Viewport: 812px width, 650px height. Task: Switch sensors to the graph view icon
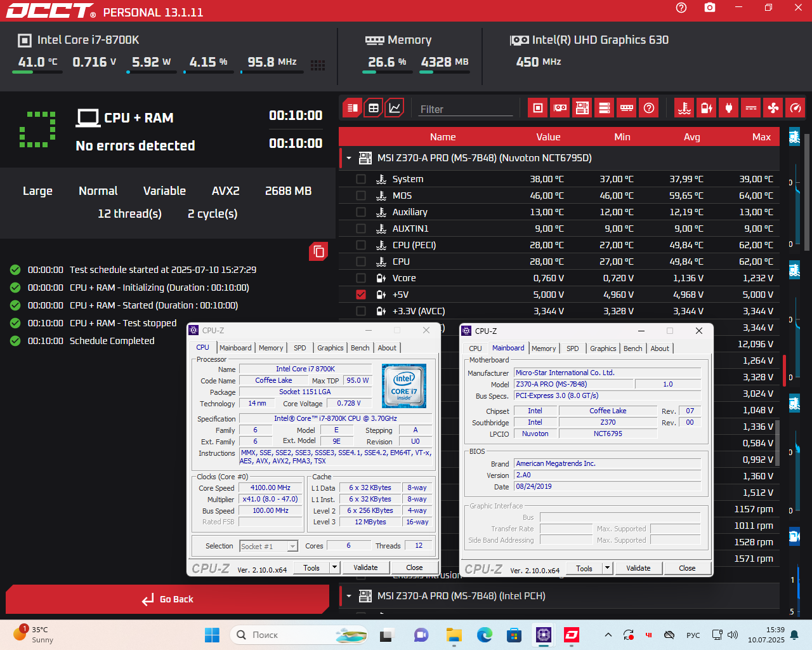click(x=395, y=108)
